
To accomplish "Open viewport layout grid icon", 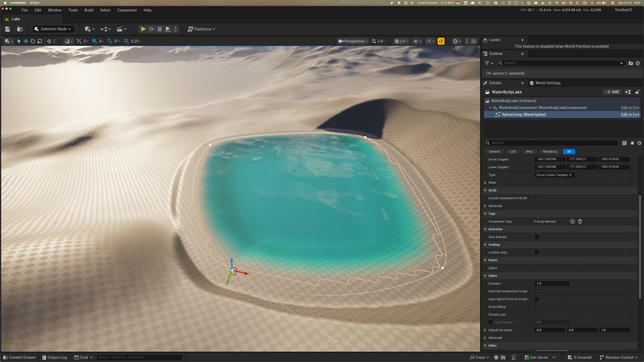I will click(474, 41).
